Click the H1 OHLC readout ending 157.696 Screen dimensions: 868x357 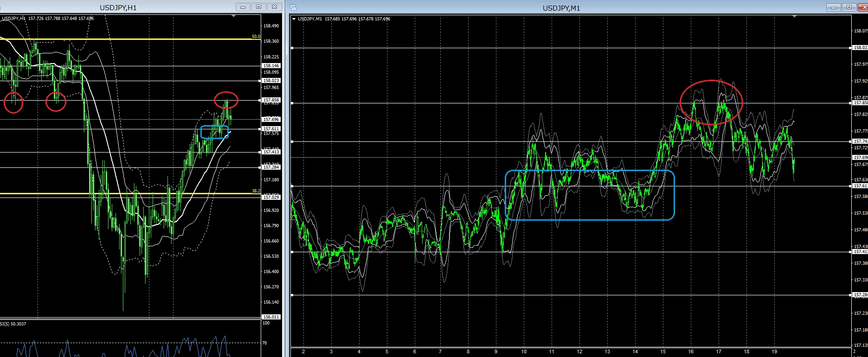tap(61, 19)
